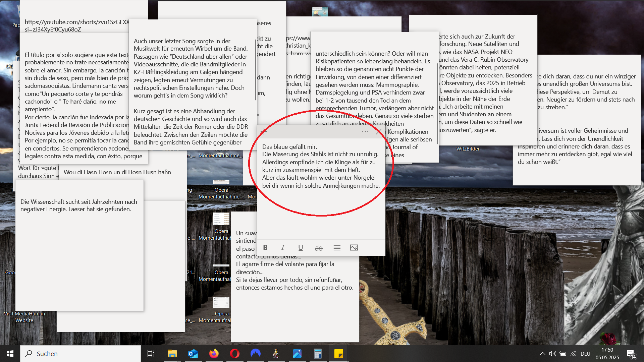This screenshot has height=362, width=644.
Task: Open Outlook from the taskbar
Action: (193, 354)
